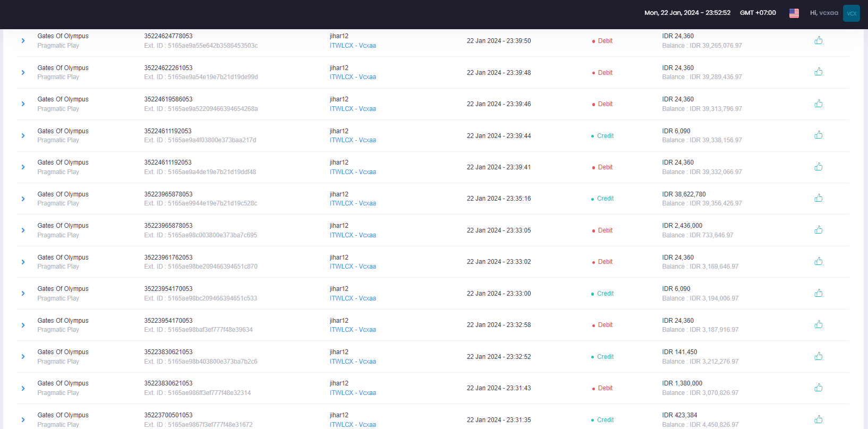This screenshot has width=868, height=429.
Task: Select balance IDR 39,356,426.97
Action: pos(702,203)
